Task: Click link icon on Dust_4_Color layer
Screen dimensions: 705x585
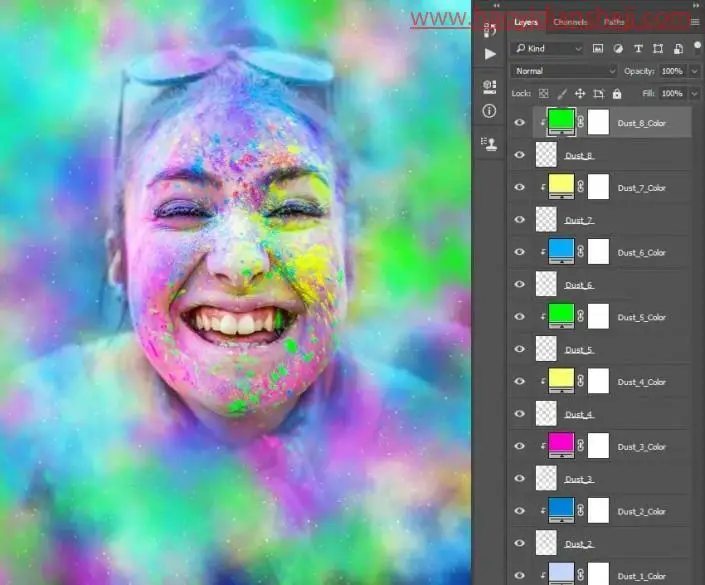Action: [580, 381]
